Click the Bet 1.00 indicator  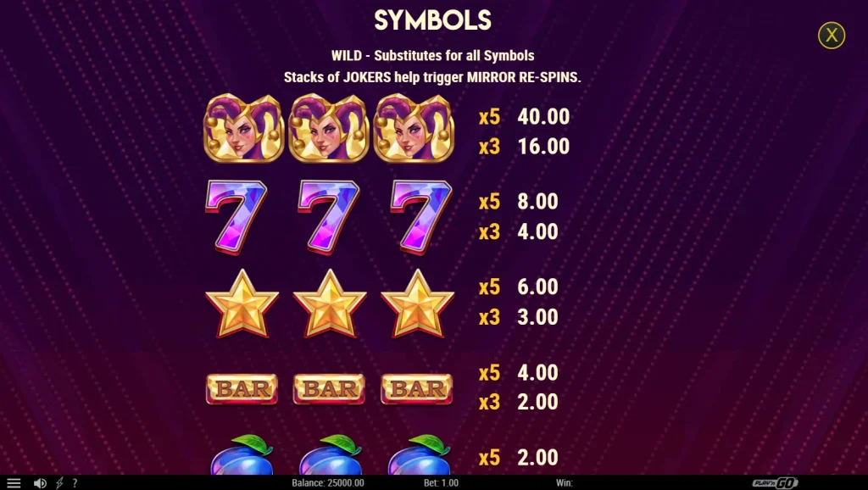[441, 483]
